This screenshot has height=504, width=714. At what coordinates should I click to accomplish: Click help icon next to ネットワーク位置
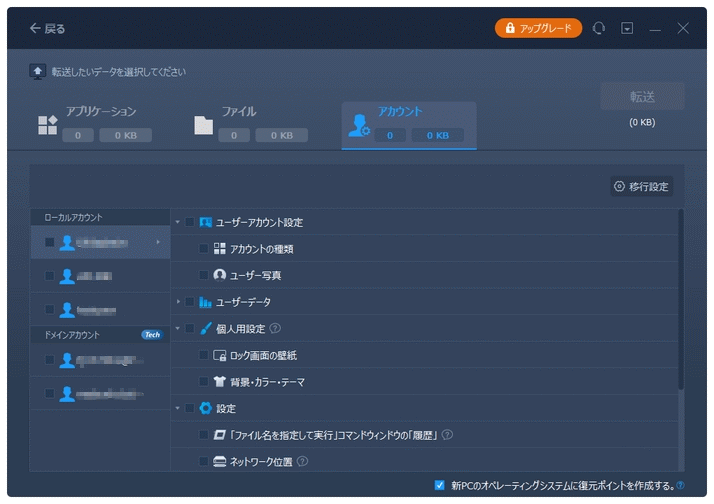302,461
